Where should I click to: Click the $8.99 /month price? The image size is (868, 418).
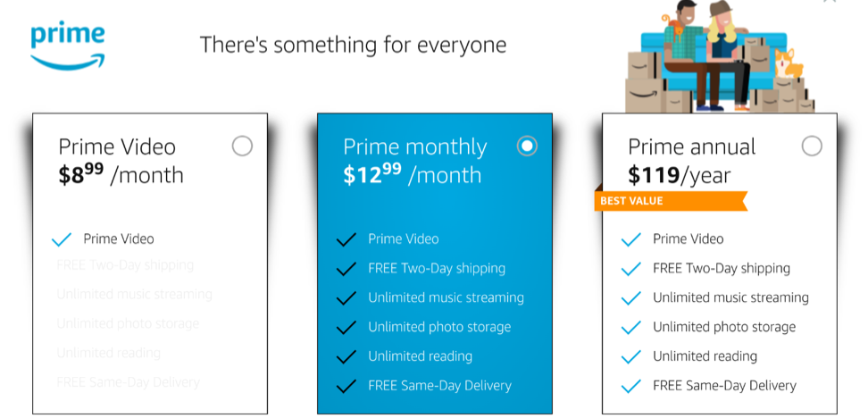121,174
